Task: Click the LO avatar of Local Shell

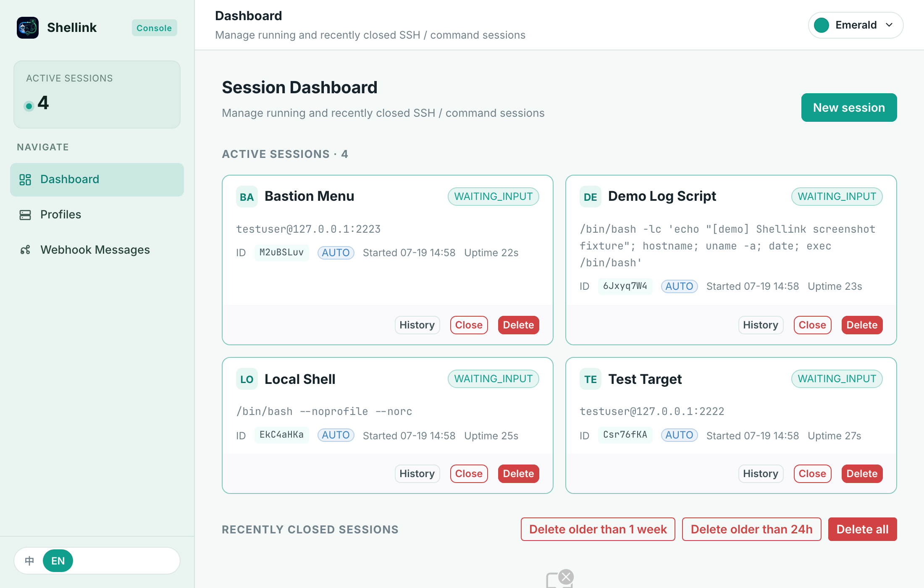Action: 247,379
